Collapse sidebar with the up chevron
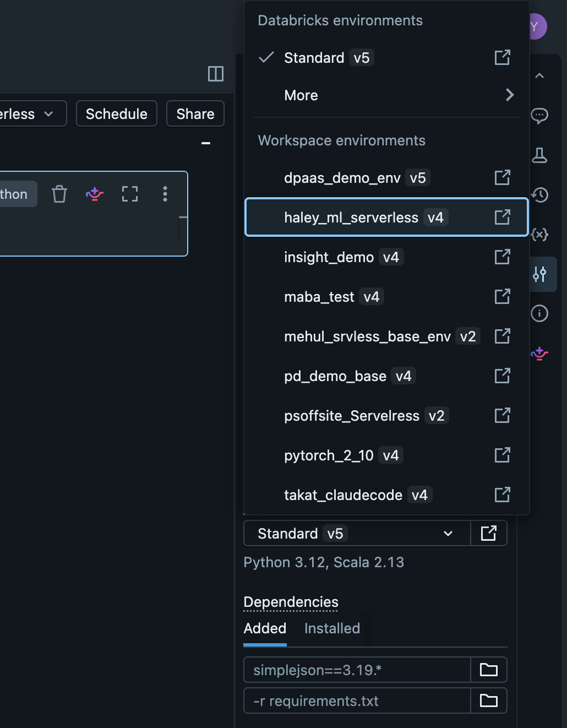This screenshot has width=567, height=728. coord(539,75)
